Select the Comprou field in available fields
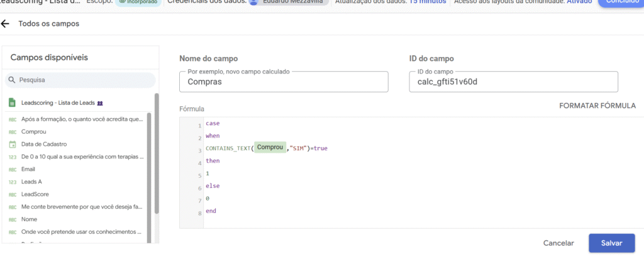 (x=33, y=131)
